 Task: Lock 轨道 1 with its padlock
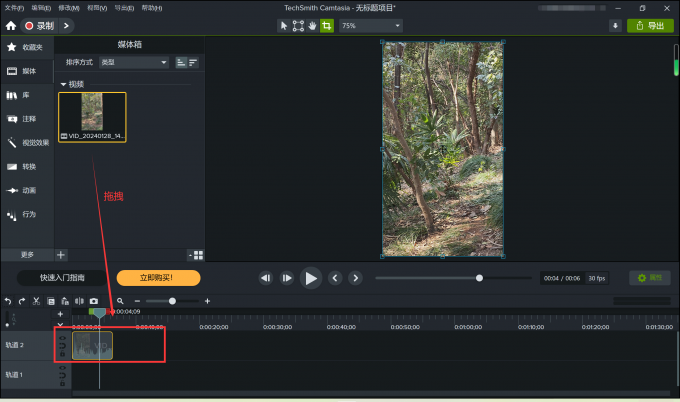62,384
